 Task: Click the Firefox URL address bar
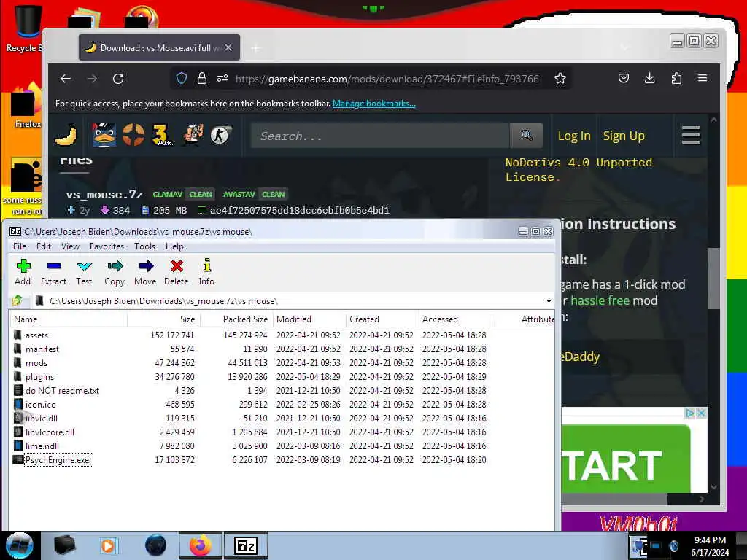click(x=387, y=79)
